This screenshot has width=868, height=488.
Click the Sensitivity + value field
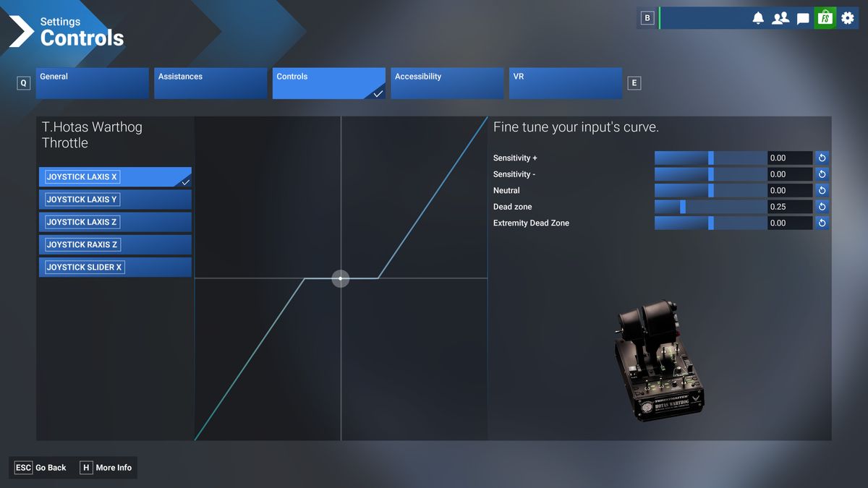pos(790,158)
